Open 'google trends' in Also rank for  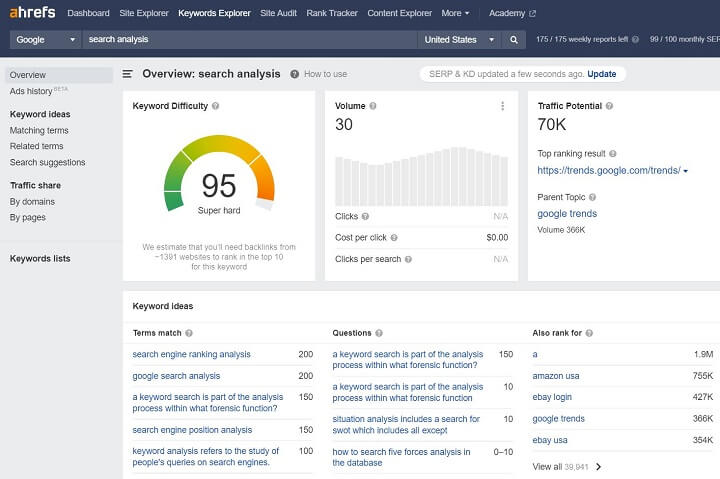pyautogui.click(x=558, y=419)
